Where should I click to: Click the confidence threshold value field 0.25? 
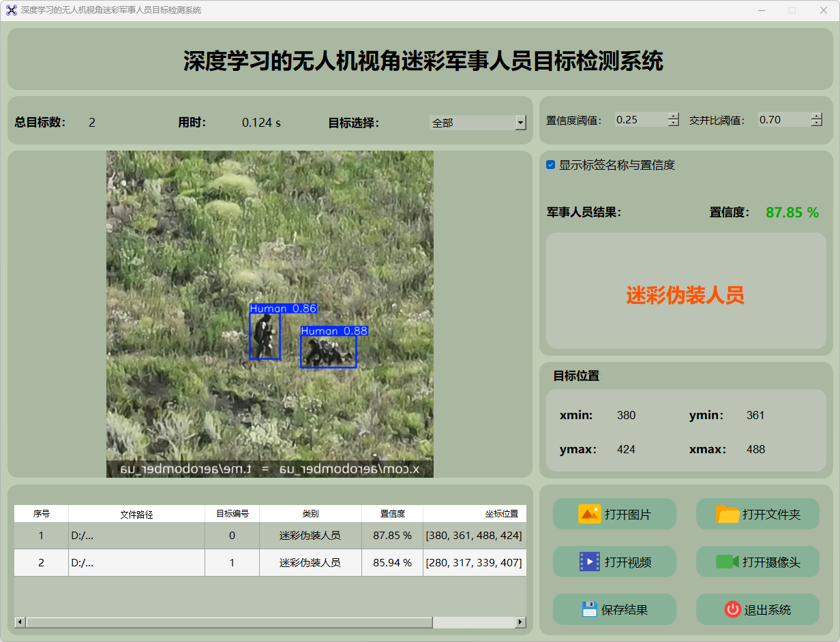[640, 120]
